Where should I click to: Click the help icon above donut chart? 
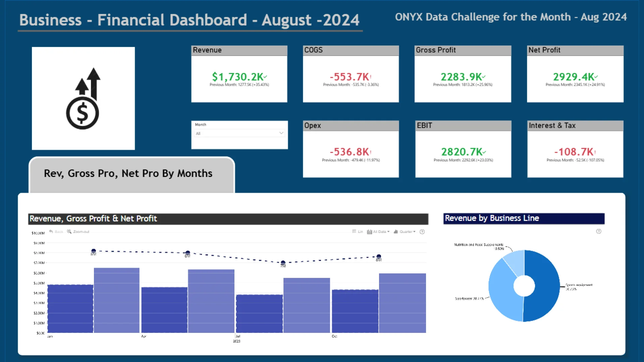[x=599, y=231]
